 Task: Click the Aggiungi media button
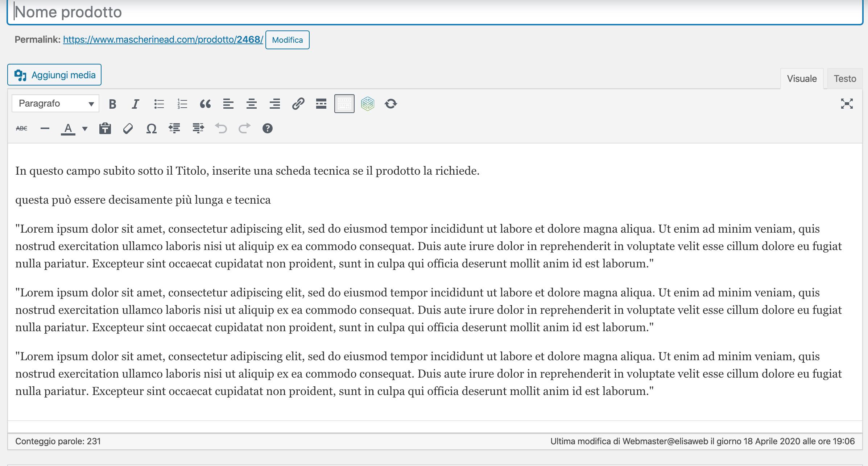coord(54,75)
